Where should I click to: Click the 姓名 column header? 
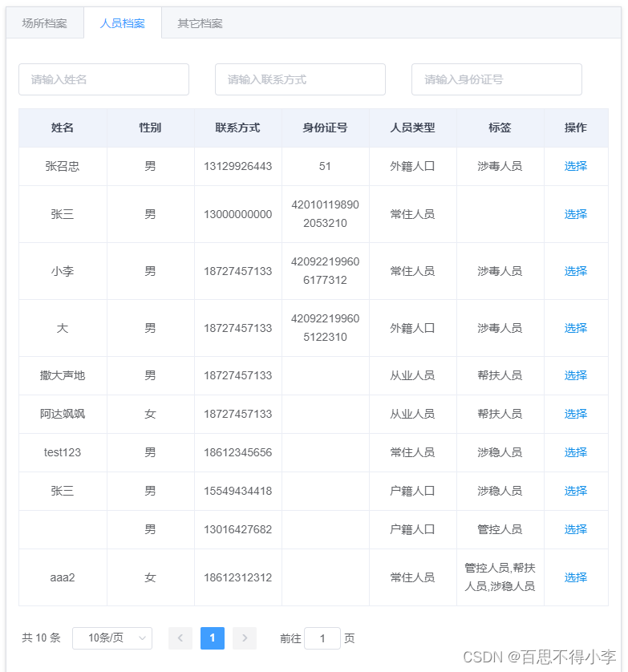coord(63,128)
